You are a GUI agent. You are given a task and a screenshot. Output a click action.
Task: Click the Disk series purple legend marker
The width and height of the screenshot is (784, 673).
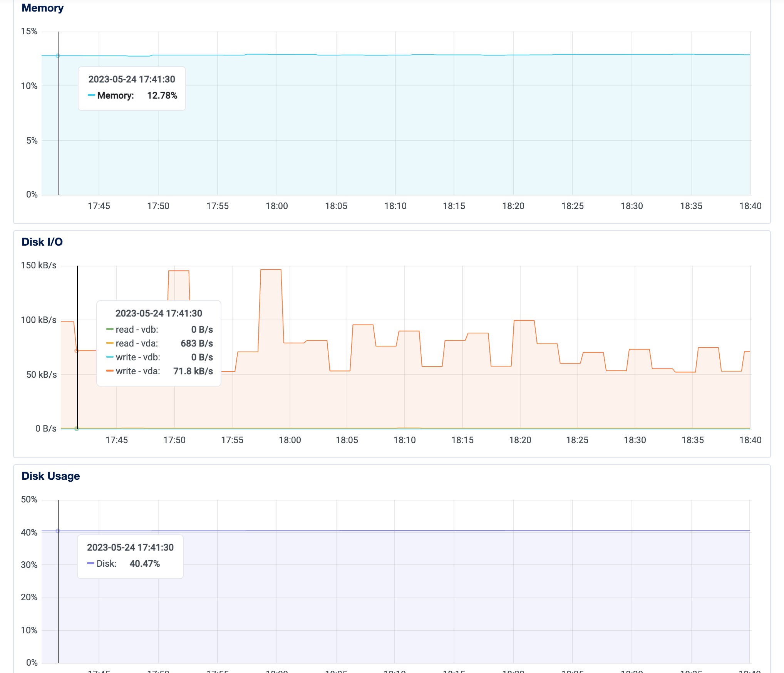click(90, 563)
